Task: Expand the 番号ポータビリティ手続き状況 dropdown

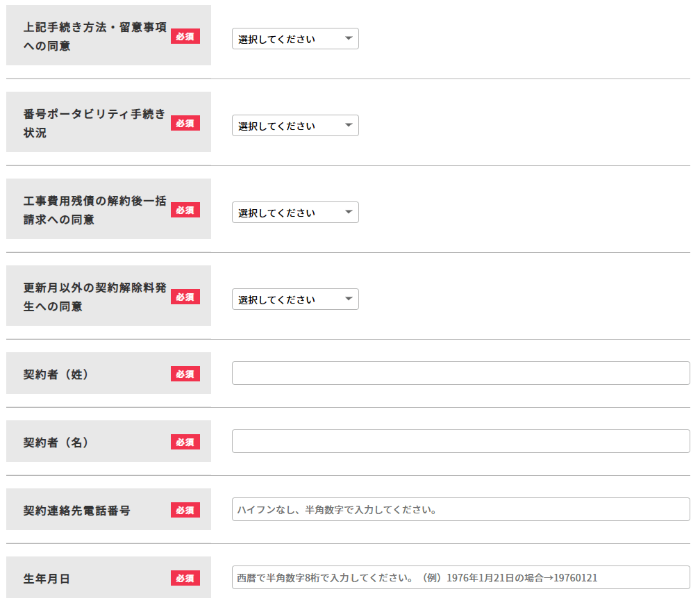Action: [295, 126]
